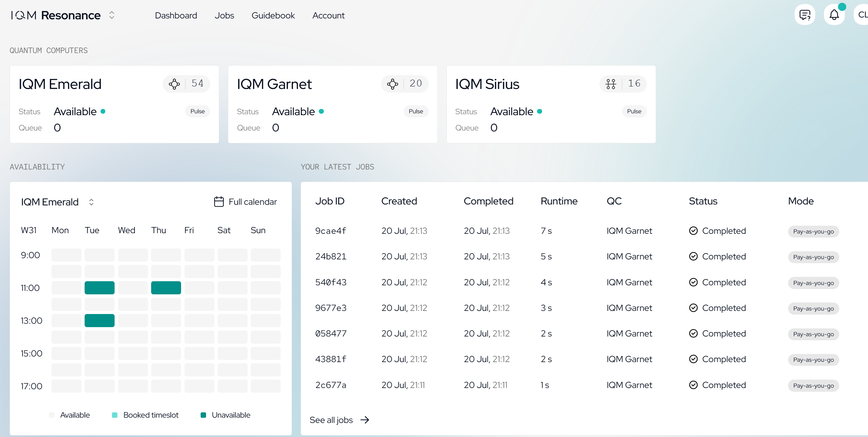Click the arrow next to See all jobs
Image resolution: width=868 pixels, height=437 pixels.
click(x=365, y=420)
